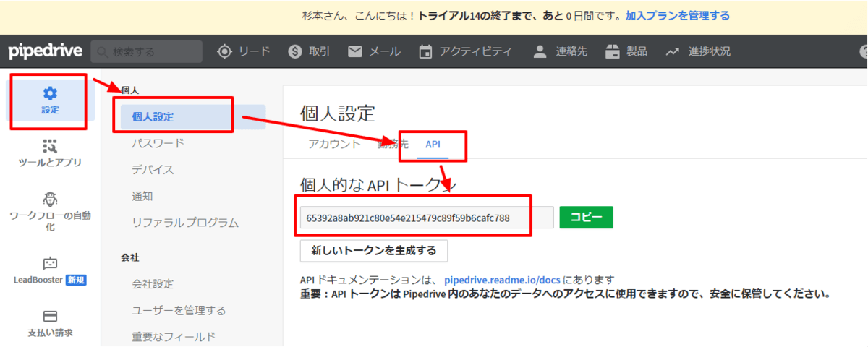Open ツールとアプリ in sidebar
This screenshot has height=347, width=868.
[50, 153]
